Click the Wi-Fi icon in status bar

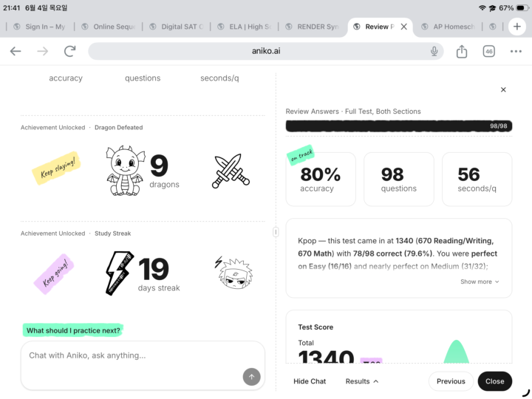[x=482, y=8]
